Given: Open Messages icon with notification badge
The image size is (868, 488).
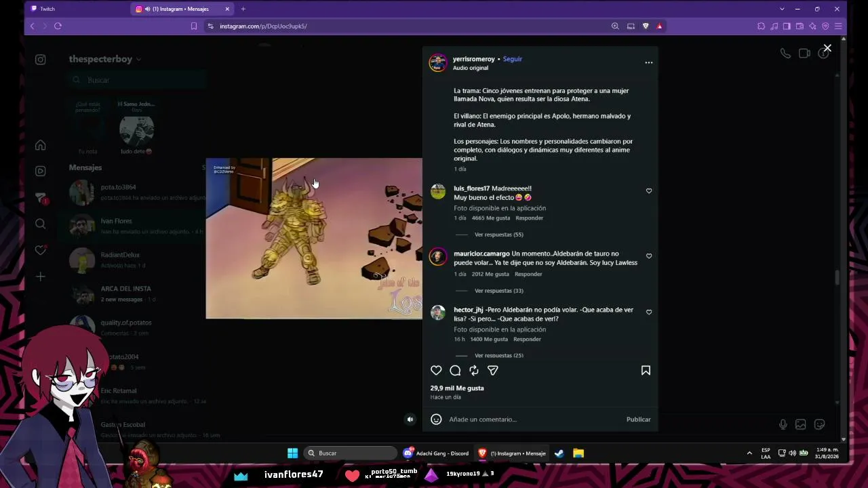Looking at the screenshot, I should point(41,198).
